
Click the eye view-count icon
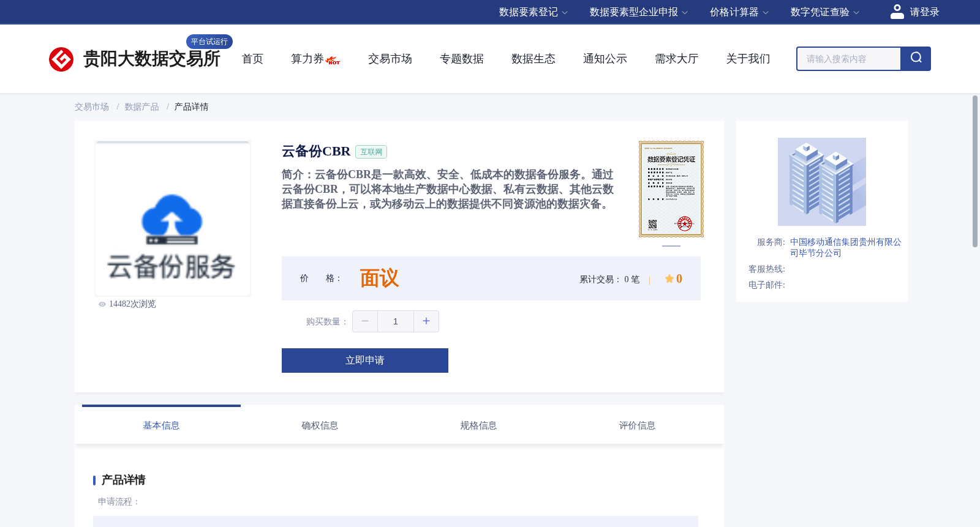tap(102, 304)
